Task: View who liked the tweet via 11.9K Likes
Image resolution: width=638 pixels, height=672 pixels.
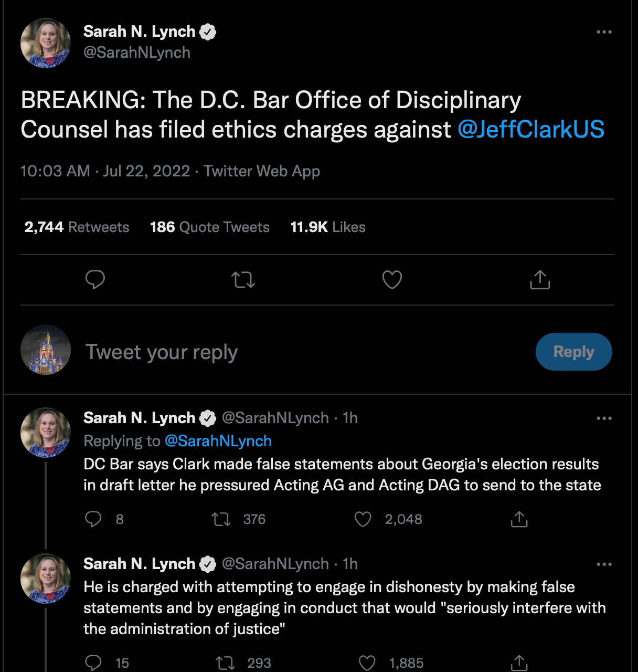Action: click(327, 227)
